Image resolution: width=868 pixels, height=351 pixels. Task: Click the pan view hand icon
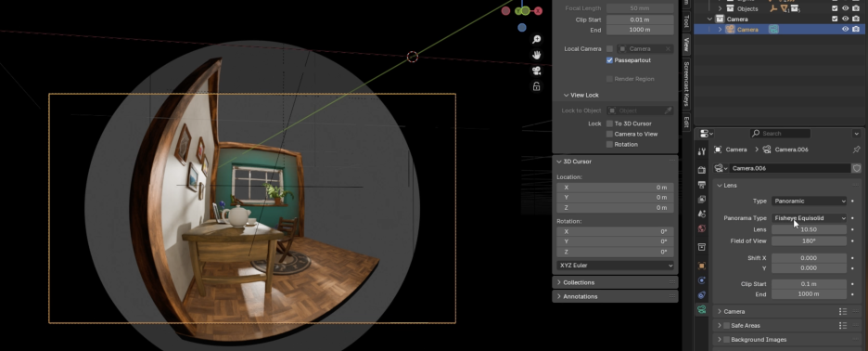[x=536, y=55]
